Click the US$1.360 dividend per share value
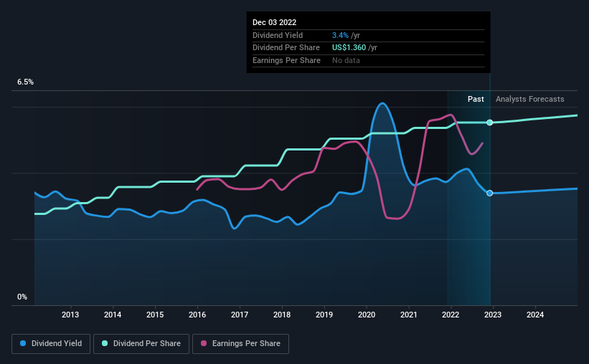This screenshot has height=364, width=589. (x=349, y=48)
